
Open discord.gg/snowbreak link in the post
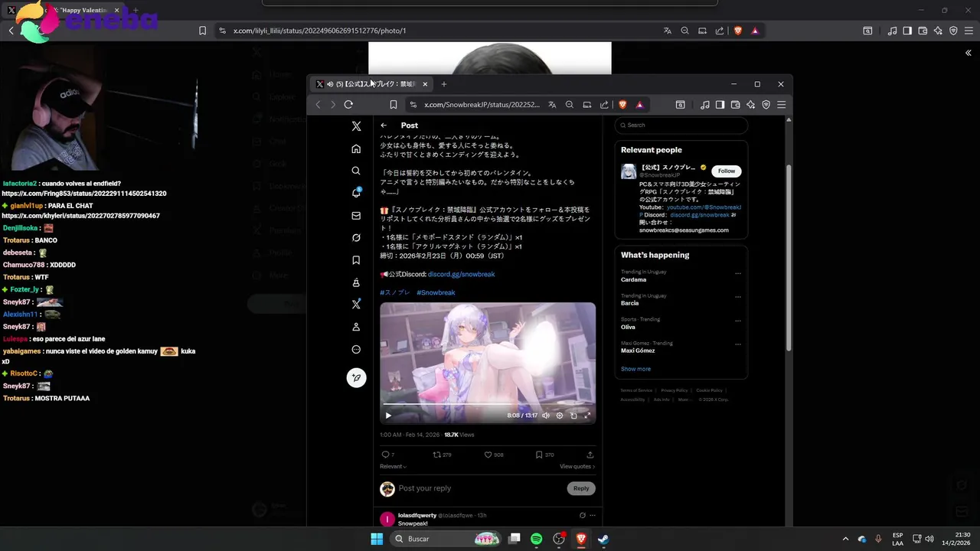462,274
